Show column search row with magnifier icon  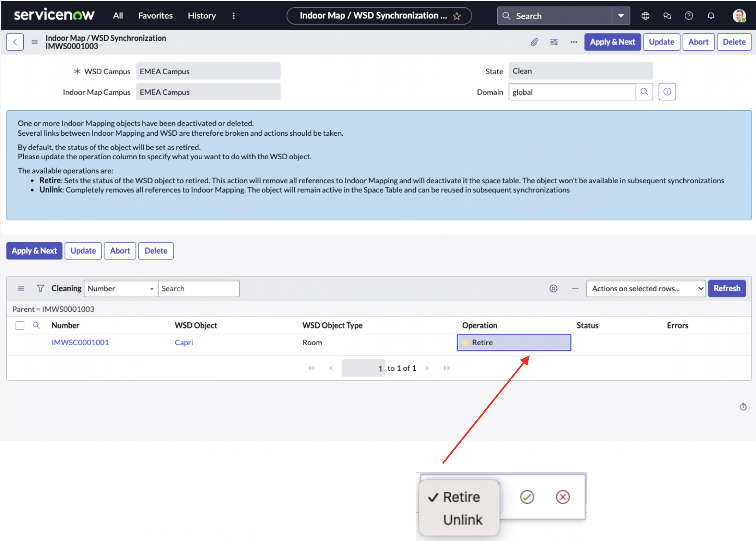[x=36, y=325]
